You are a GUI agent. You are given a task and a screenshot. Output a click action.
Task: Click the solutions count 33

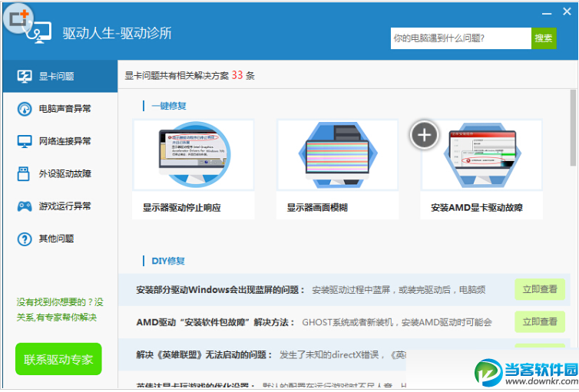[237, 75]
